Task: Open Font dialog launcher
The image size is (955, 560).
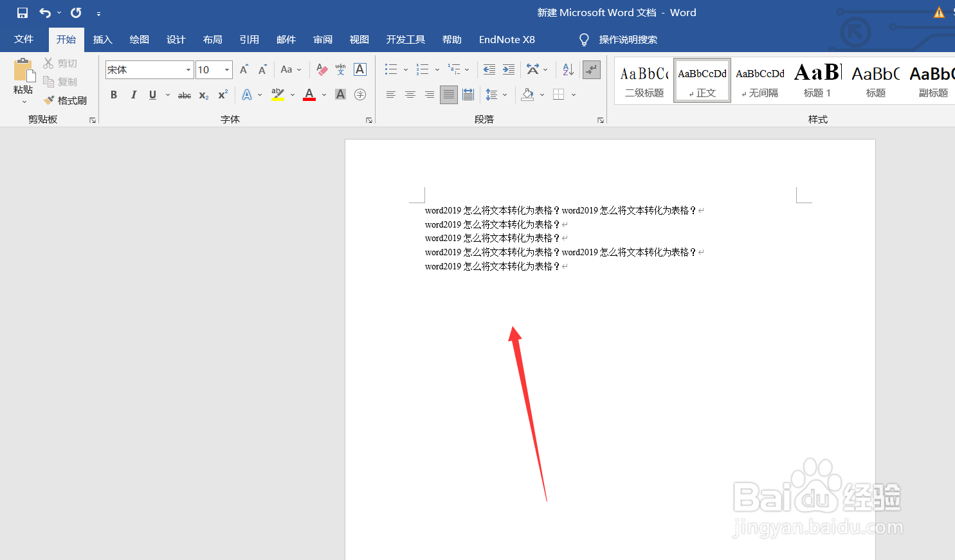Action: pyautogui.click(x=369, y=120)
